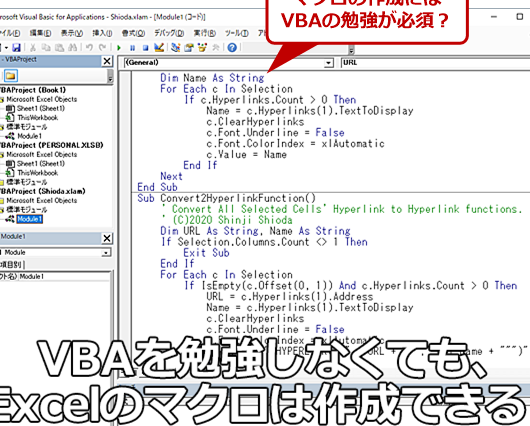Toggle Design Mode icon
530x426 pixels.
click(x=159, y=47)
